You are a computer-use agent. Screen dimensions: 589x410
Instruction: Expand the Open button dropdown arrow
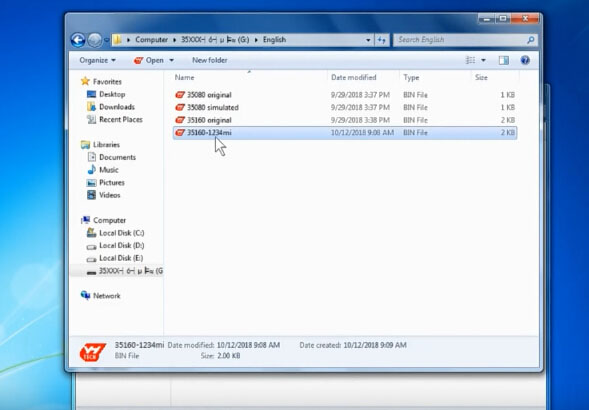pyautogui.click(x=172, y=60)
